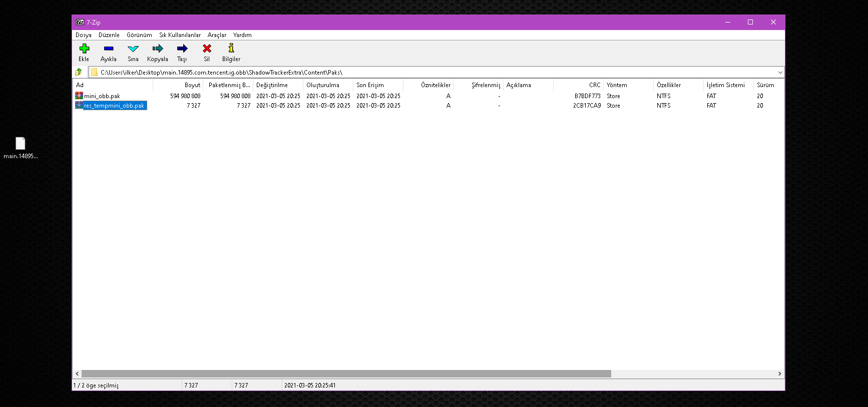The height and width of the screenshot is (407, 868).
Task: Click the status bar selection count text
Action: (96, 385)
